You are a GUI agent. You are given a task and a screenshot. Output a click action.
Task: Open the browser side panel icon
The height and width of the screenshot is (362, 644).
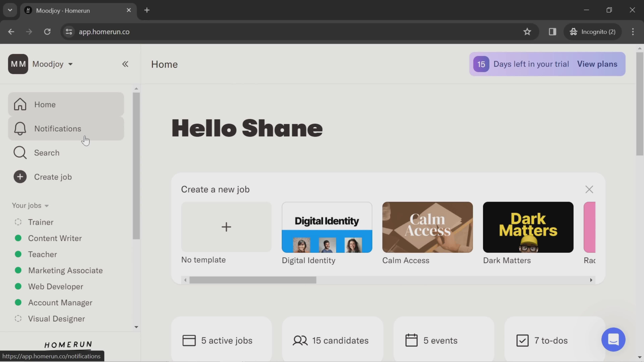[552, 32]
